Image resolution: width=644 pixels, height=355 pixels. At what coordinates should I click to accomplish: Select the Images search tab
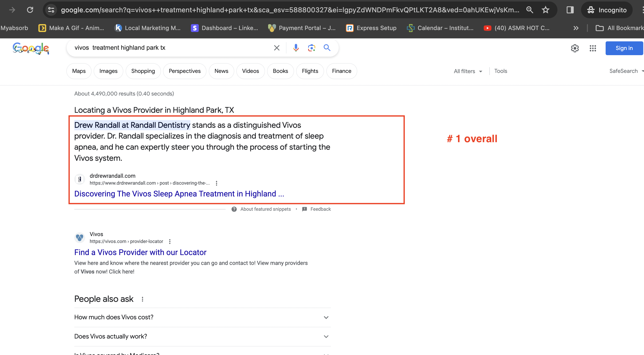coord(108,71)
